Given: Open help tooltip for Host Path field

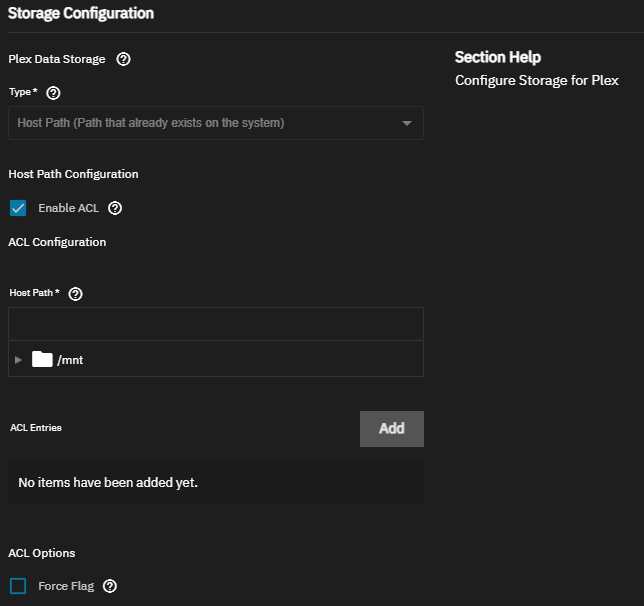Looking at the screenshot, I should tap(76, 294).
